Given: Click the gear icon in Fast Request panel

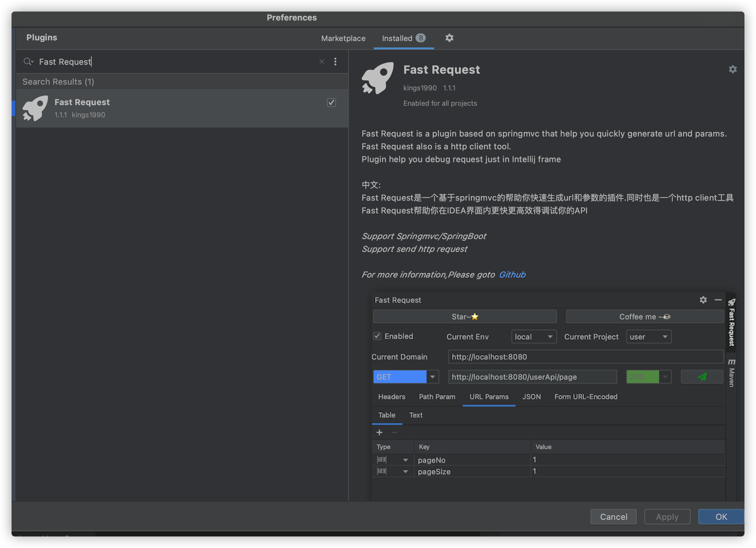Looking at the screenshot, I should click(x=703, y=300).
